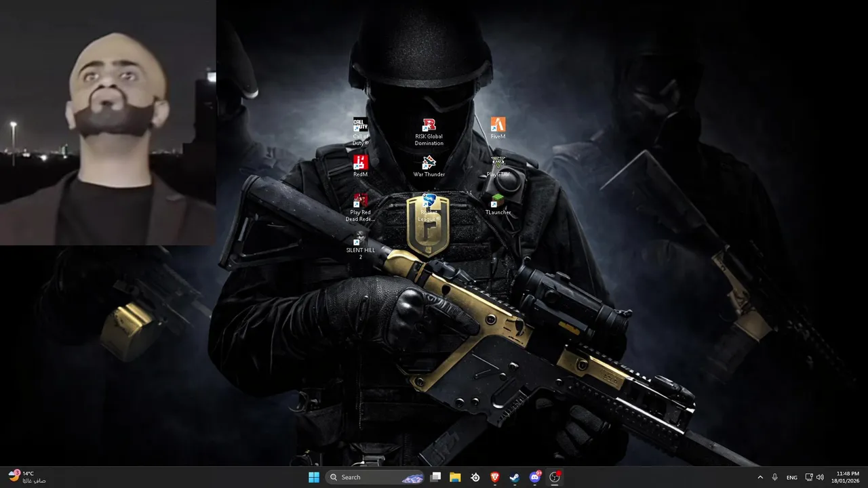868x488 pixels.
Task: Open the 14°C weather widget
Action: pyautogui.click(x=27, y=477)
